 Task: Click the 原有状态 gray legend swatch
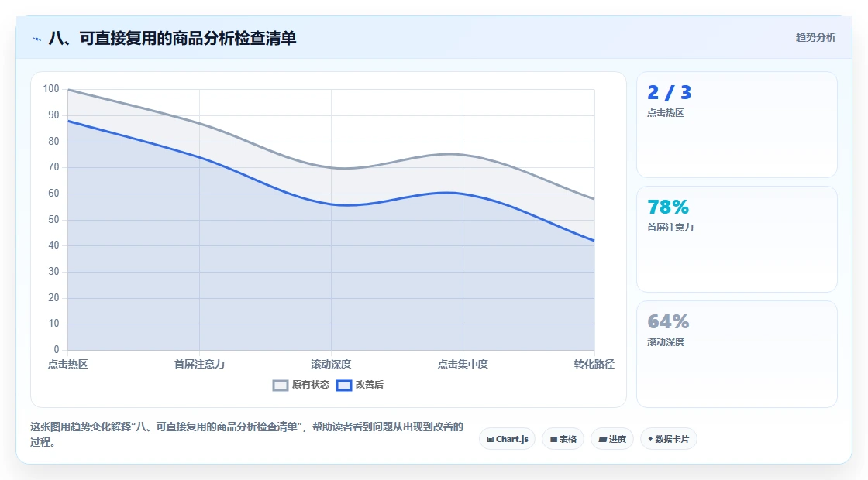click(x=281, y=386)
